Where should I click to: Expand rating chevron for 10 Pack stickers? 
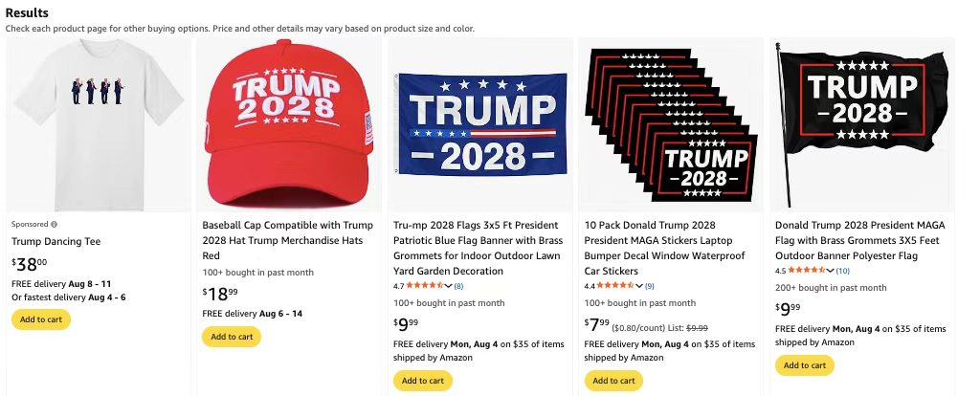[x=638, y=286]
